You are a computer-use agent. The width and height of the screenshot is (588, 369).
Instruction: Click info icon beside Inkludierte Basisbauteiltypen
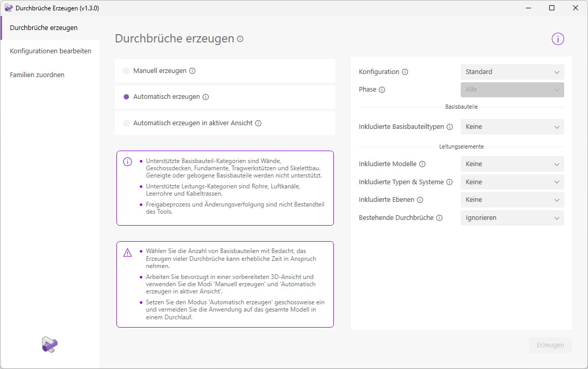(x=450, y=127)
